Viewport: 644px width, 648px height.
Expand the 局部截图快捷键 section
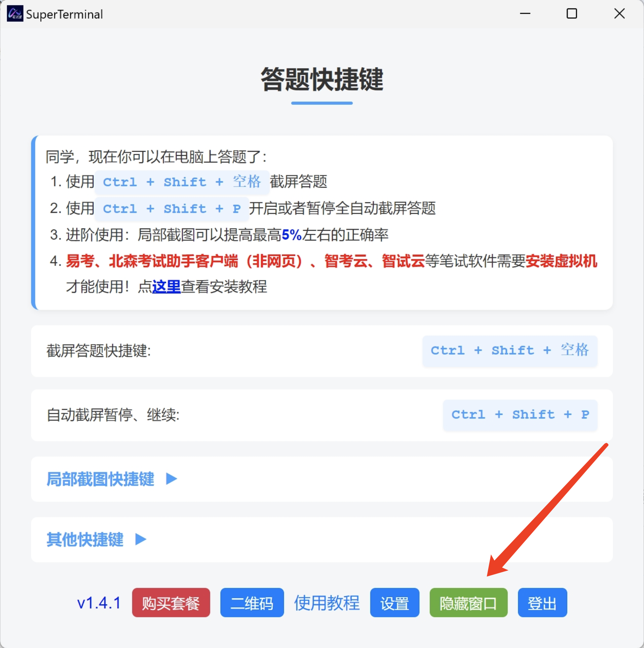click(x=112, y=479)
